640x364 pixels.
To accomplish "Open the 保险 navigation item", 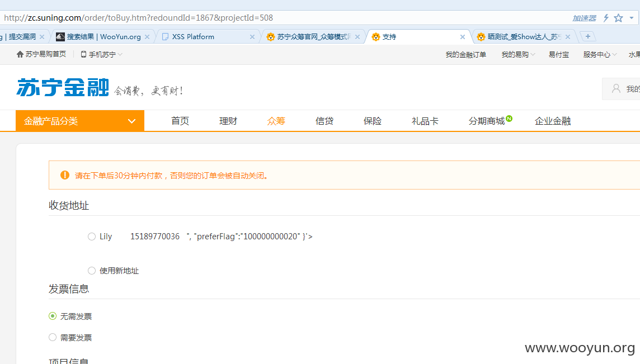I will click(373, 121).
